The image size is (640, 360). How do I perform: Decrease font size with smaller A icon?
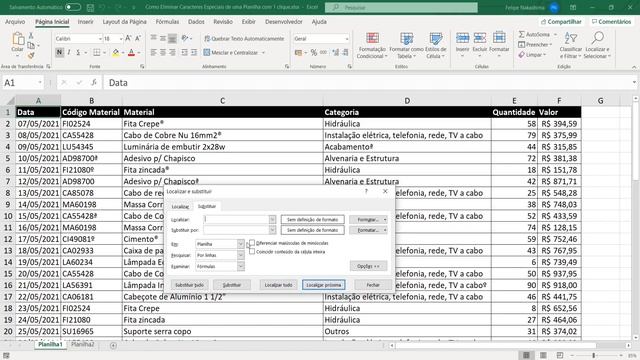(x=138, y=38)
